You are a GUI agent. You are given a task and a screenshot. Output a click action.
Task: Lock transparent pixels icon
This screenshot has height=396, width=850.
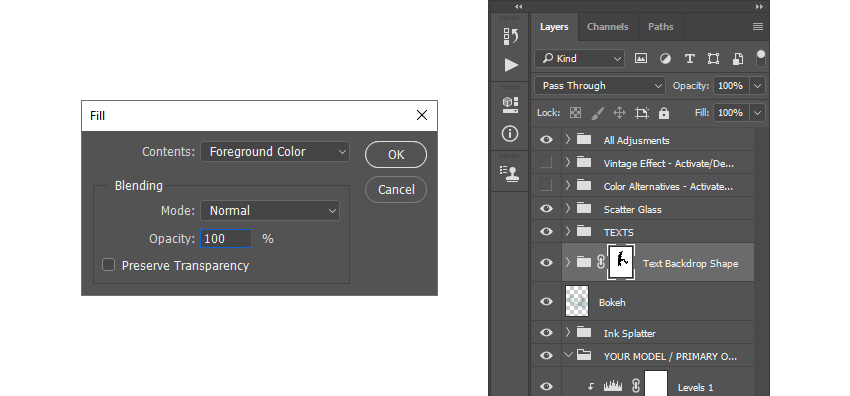[x=575, y=113]
